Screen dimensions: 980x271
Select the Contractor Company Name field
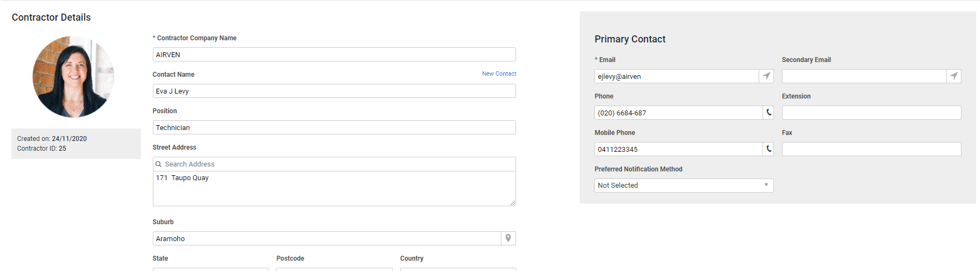334,54
